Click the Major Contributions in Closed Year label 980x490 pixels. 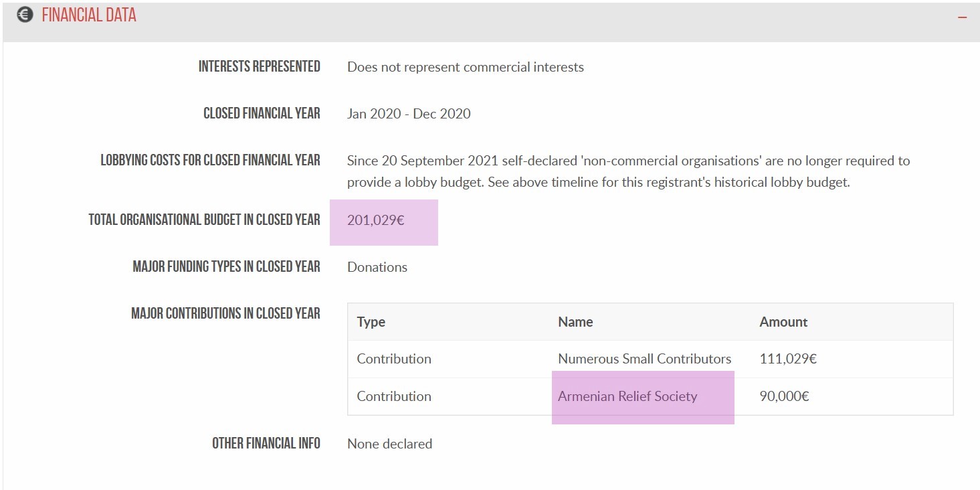(x=226, y=313)
